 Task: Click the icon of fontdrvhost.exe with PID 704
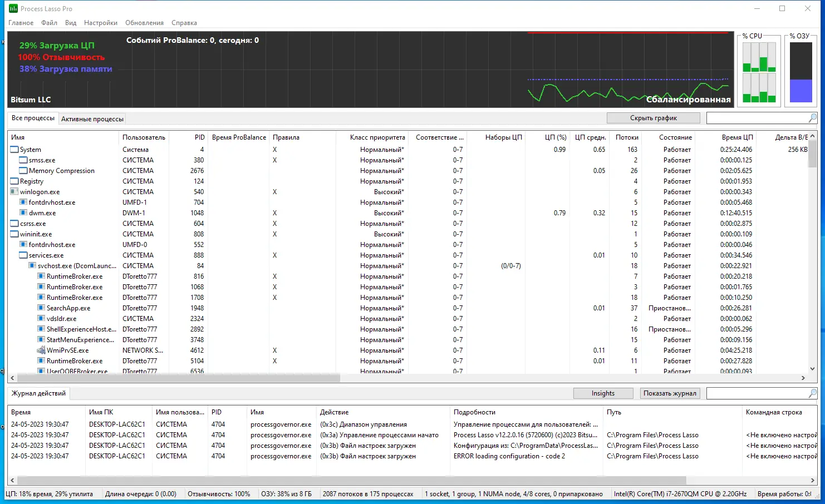tap(23, 202)
